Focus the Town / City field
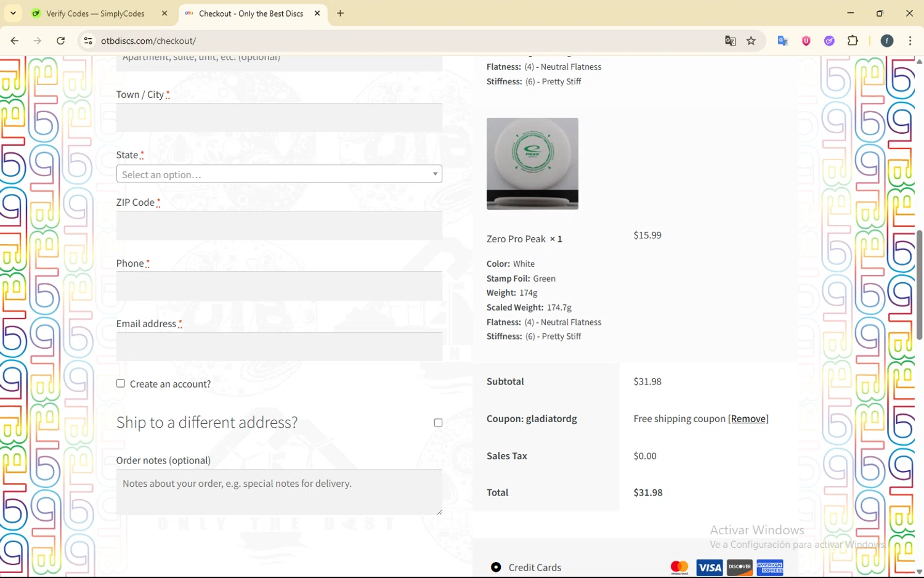The image size is (924, 578). point(279,117)
